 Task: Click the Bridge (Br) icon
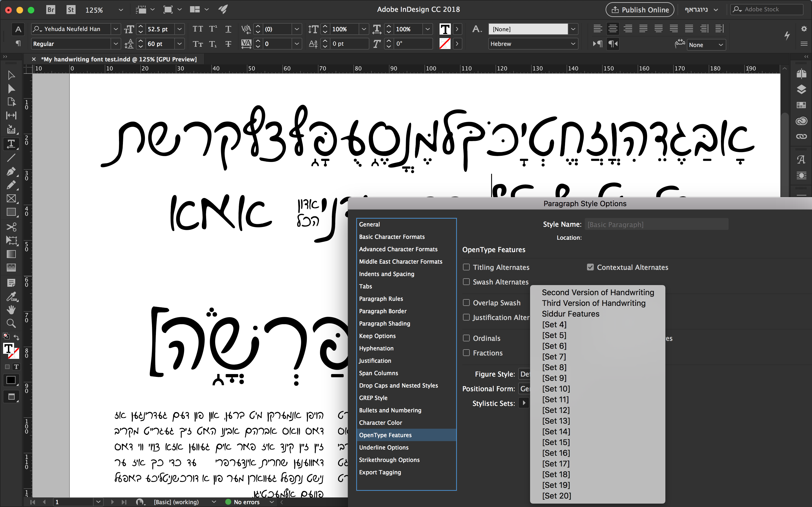pos(51,10)
